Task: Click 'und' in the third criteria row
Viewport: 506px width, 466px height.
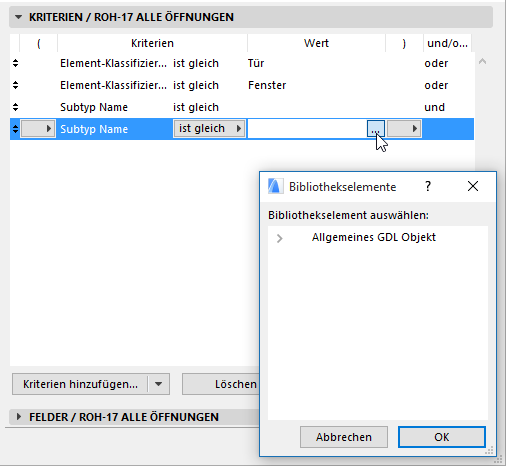Action: point(434,107)
